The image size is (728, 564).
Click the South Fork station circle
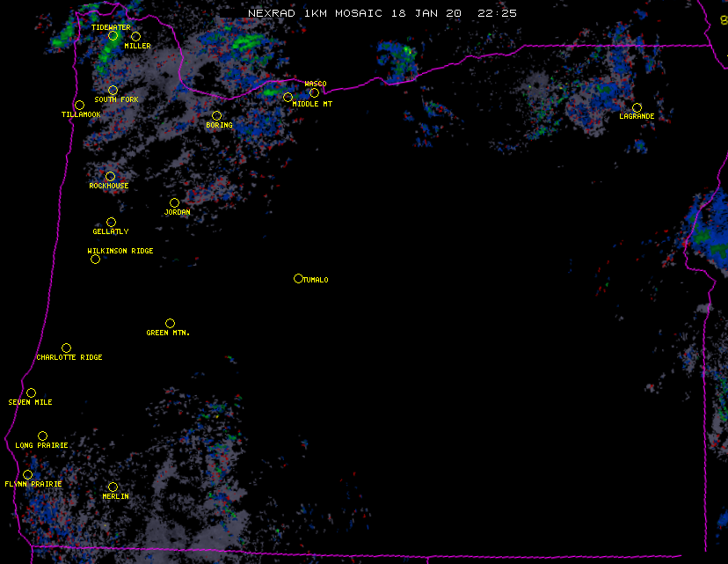click(113, 90)
